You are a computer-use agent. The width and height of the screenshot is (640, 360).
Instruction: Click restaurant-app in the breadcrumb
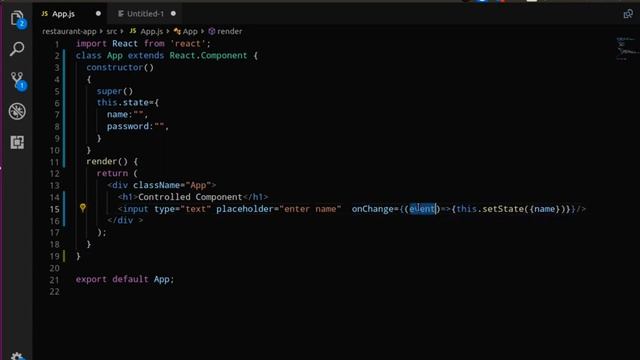point(69,31)
